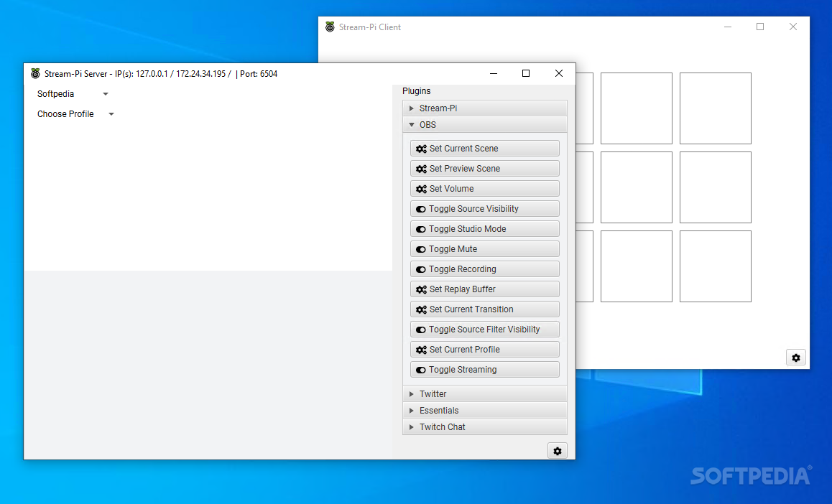Click toggle icon on Toggle Streaming

point(421,370)
